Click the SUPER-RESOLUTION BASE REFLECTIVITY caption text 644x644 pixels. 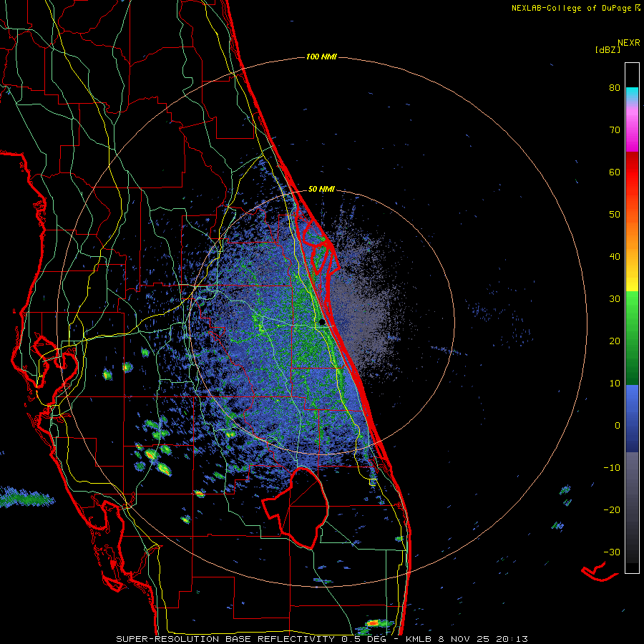pyautogui.click(x=225, y=639)
